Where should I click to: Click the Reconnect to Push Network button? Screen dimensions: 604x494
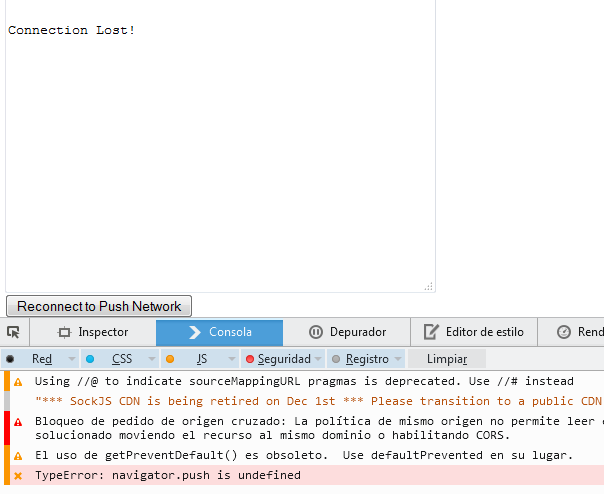click(x=99, y=306)
